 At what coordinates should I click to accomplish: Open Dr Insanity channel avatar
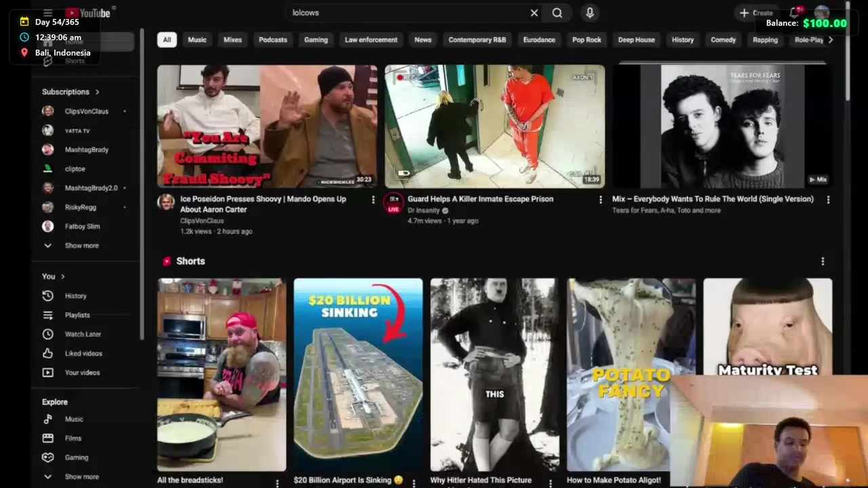tap(393, 202)
